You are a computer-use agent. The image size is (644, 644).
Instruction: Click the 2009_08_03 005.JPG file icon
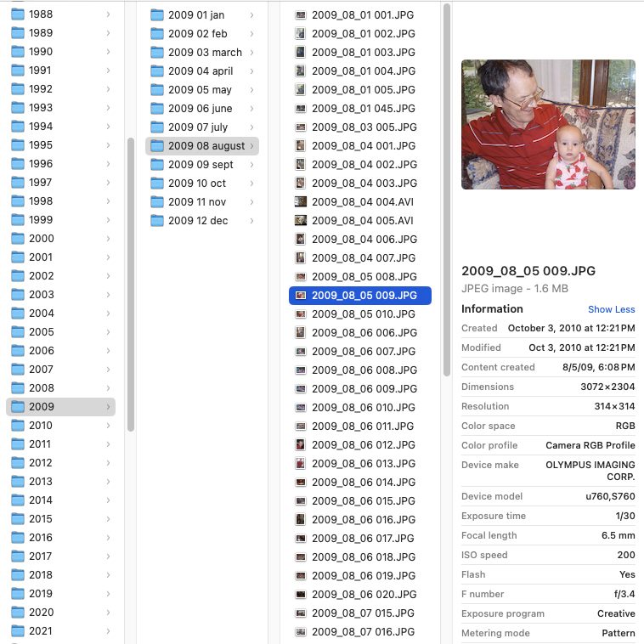coord(301,127)
